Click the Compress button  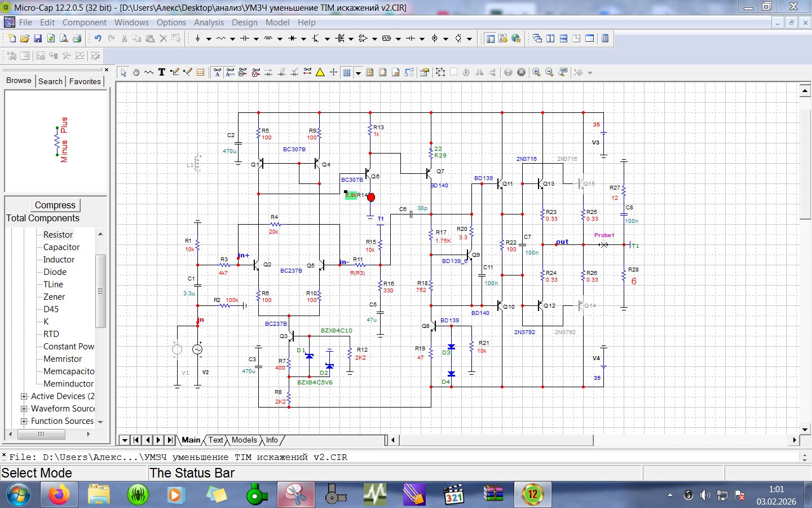(55, 205)
